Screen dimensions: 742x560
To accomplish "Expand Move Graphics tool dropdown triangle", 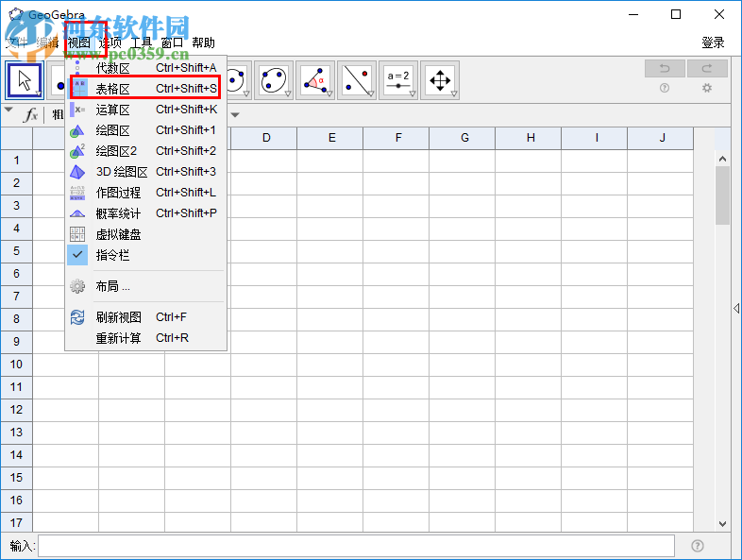I will [x=454, y=93].
